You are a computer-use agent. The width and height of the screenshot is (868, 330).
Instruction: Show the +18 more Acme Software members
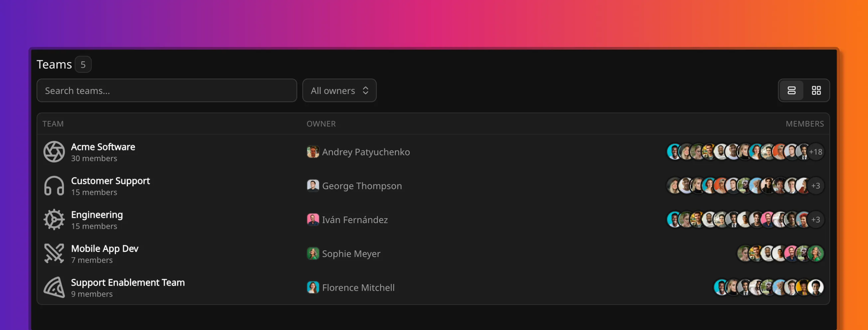point(815,152)
